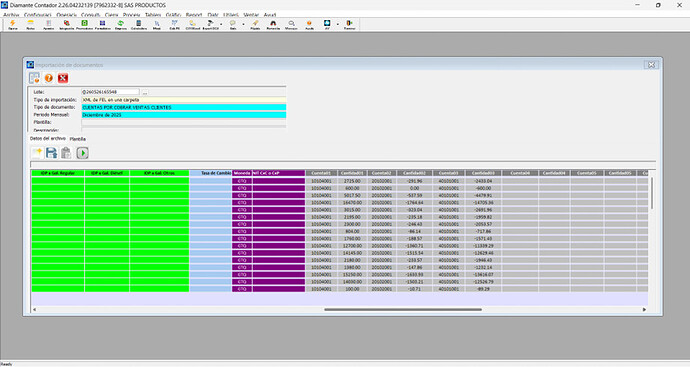Open the Reportes menu

coord(194,15)
